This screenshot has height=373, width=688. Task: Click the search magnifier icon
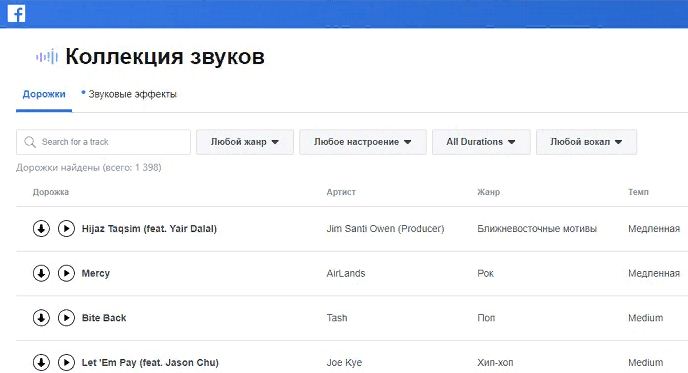(x=30, y=142)
